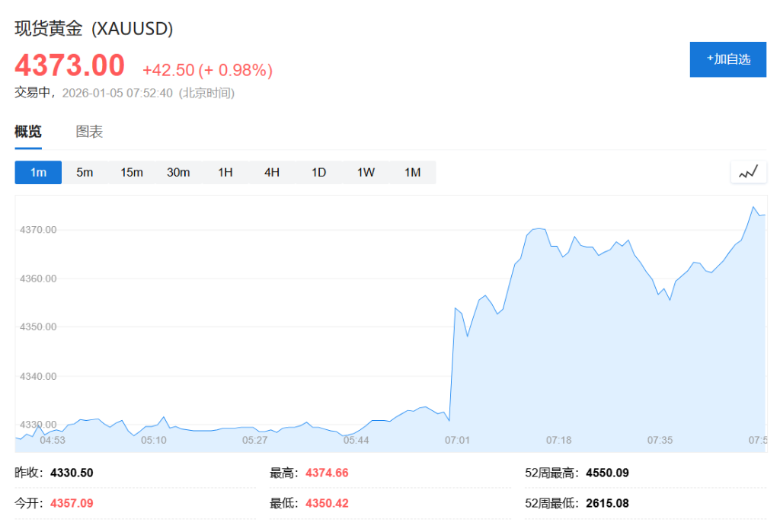The height and width of the screenshot is (532, 780).
Task: Click the 最高 value 4374.66
Action: pos(327,473)
